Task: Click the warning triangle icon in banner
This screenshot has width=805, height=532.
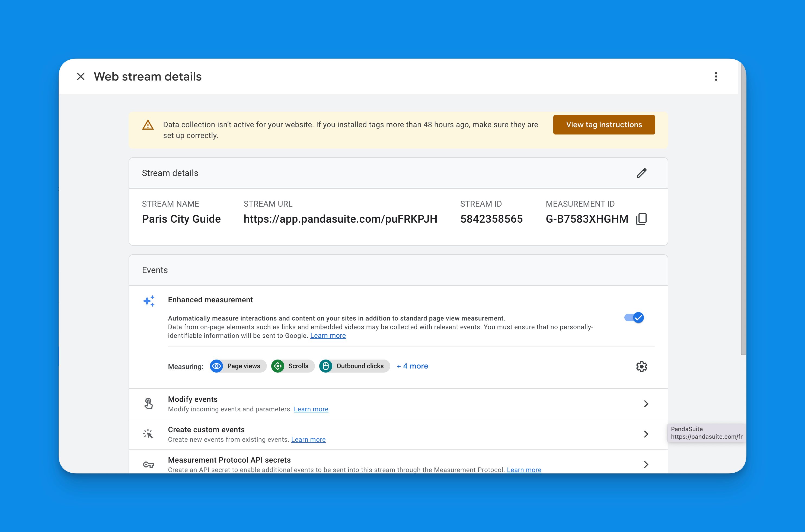Action: (x=148, y=125)
